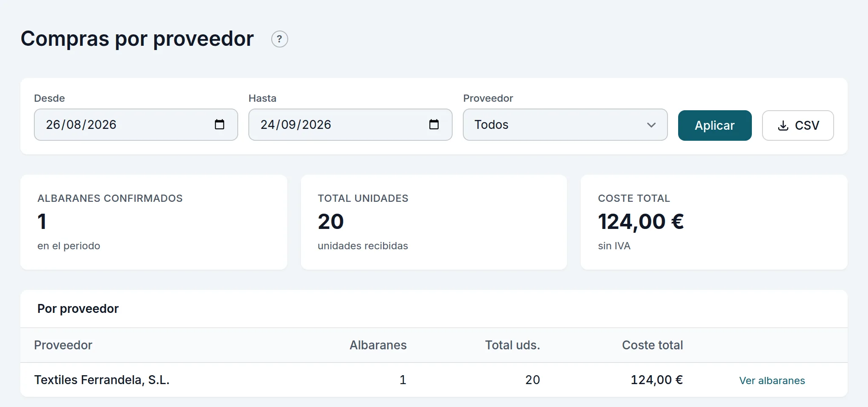Click the Desde date 26/08/2026 field
868x407 pixels.
tap(136, 125)
